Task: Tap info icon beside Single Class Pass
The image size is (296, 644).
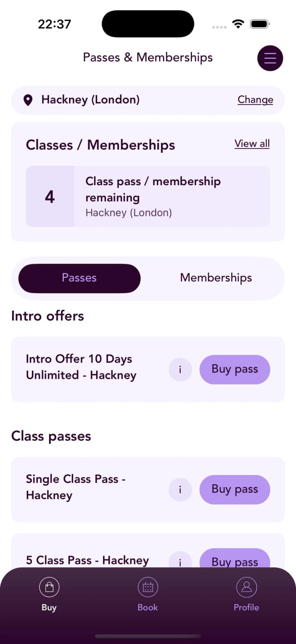Action: pos(180,489)
